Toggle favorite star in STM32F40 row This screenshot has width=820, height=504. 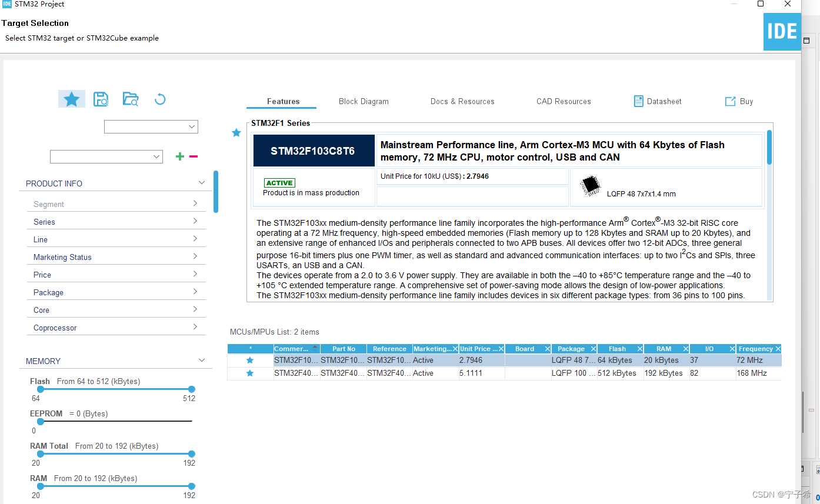point(250,373)
